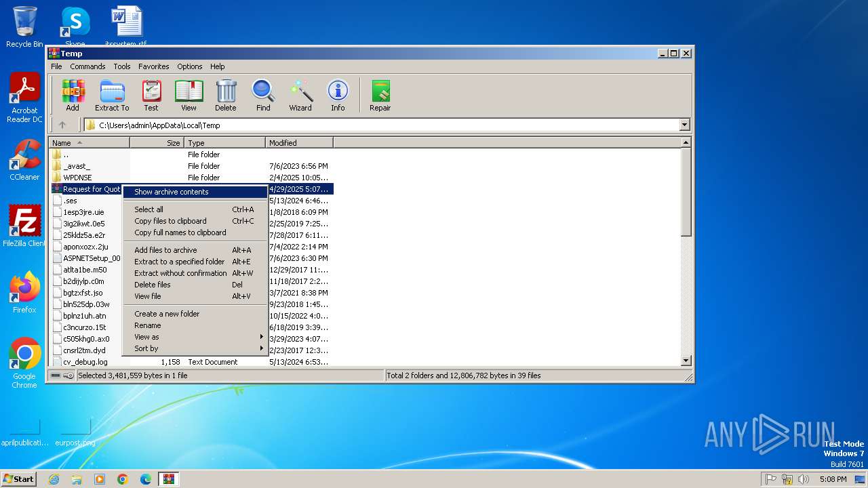Launch Internet Explorer from taskbar
Viewport: 868px width, 488px height.
(54, 479)
